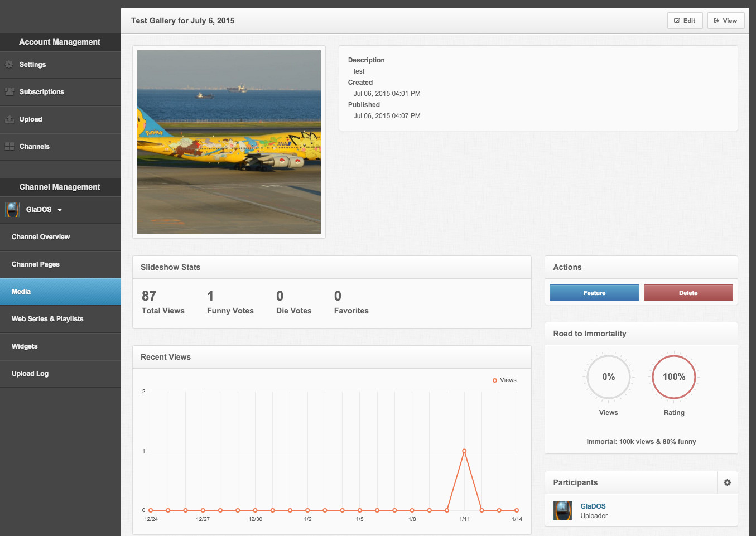Image resolution: width=756 pixels, height=536 pixels.
Task: Click the Die Votes stat
Action: (293, 302)
